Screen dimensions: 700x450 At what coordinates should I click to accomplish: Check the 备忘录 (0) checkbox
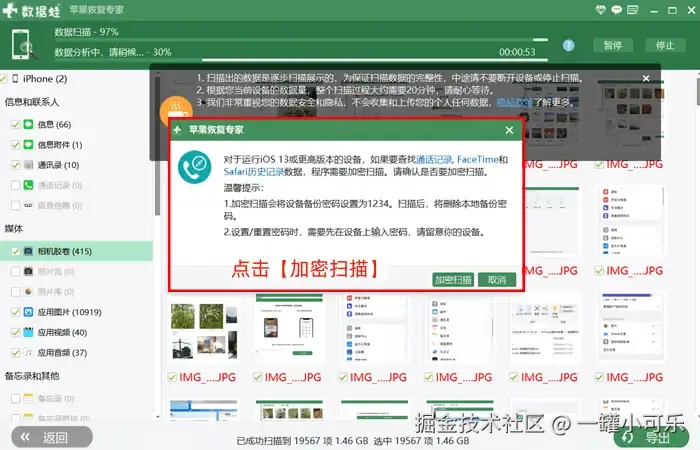pos(16,398)
